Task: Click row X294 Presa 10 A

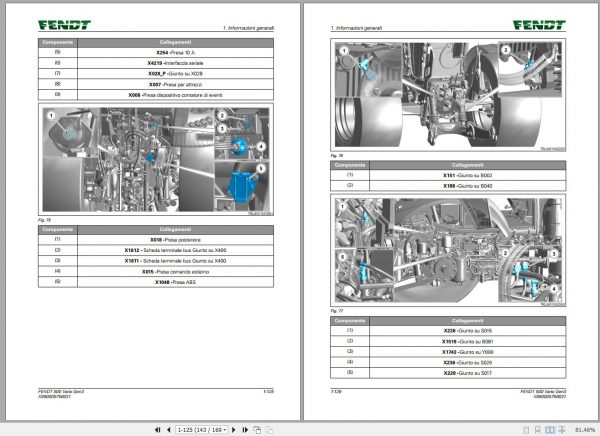Action: 156,52
